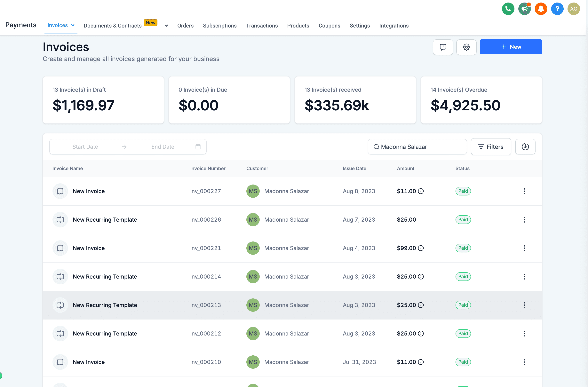
Task: Click the blue New invoice button
Action: pos(511,47)
